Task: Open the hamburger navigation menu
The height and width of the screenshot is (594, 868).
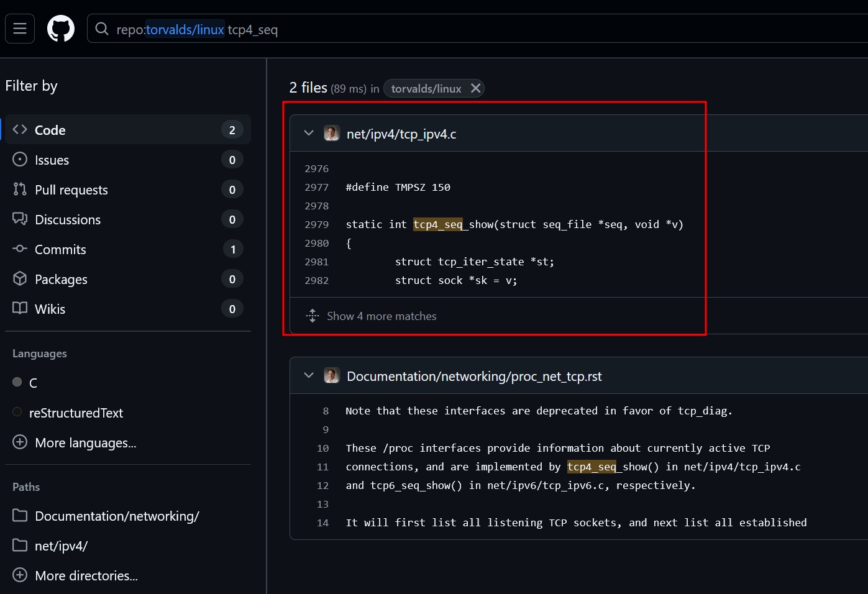Action: click(20, 29)
